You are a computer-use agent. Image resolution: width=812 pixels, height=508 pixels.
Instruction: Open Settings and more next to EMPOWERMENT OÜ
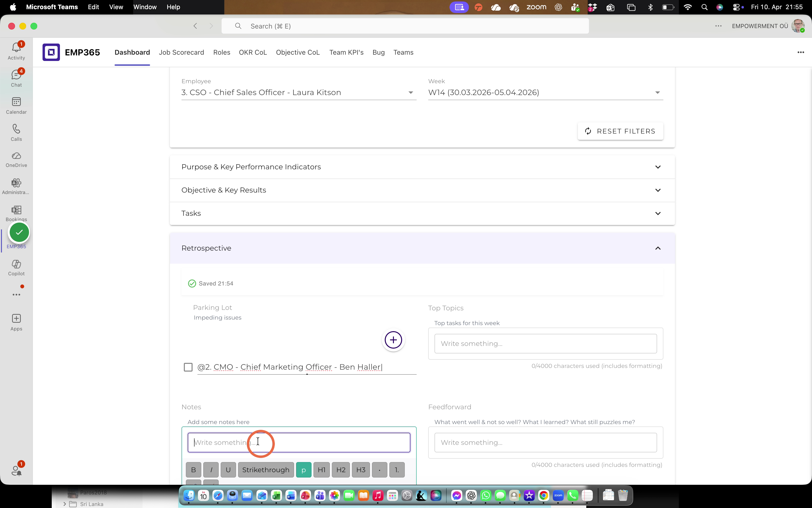click(x=718, y=26)
